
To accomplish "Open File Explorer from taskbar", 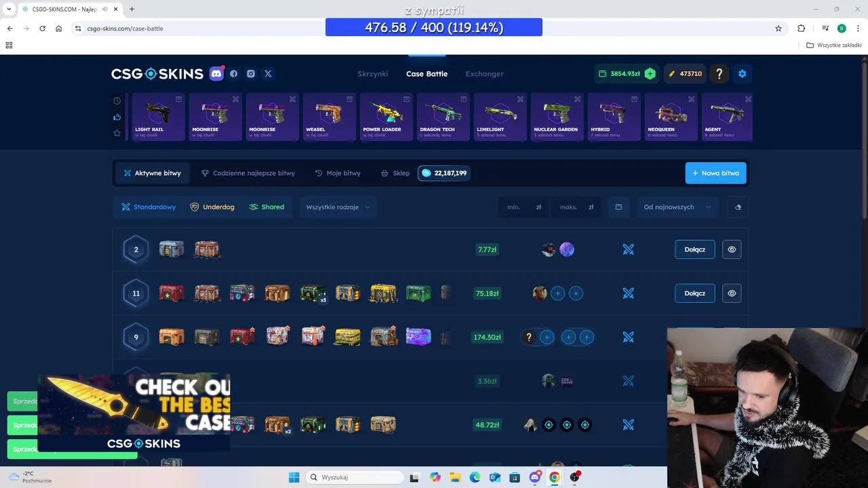I will (x=455, y=477).
